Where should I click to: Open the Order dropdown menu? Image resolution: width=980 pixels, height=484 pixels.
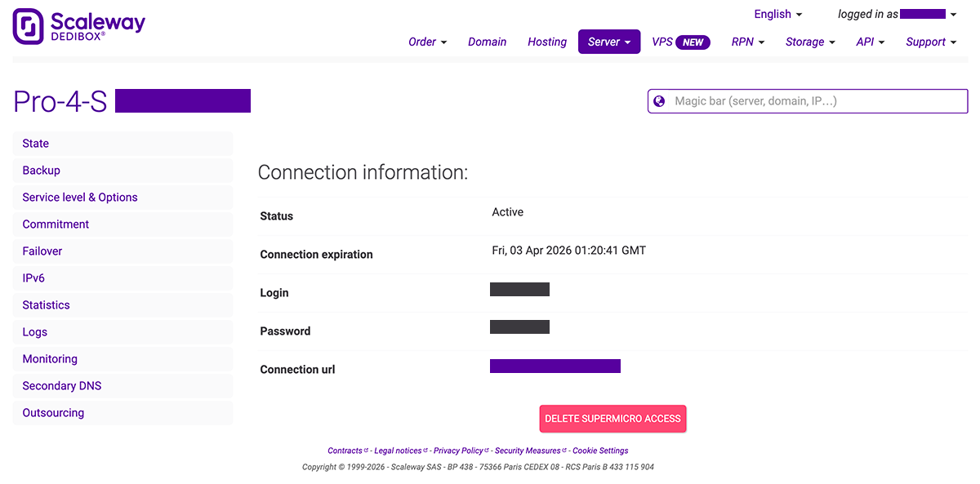pyautogui.click(x=427, y=42)
